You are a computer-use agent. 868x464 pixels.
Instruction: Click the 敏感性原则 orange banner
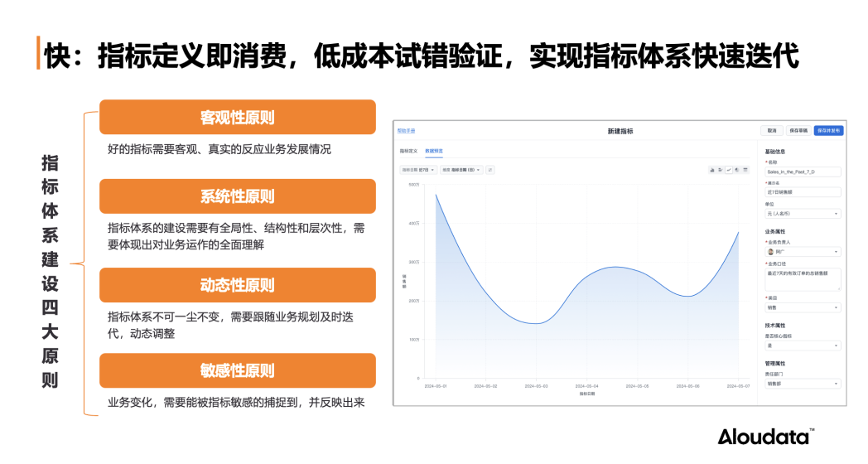click(x=238, y=370)
